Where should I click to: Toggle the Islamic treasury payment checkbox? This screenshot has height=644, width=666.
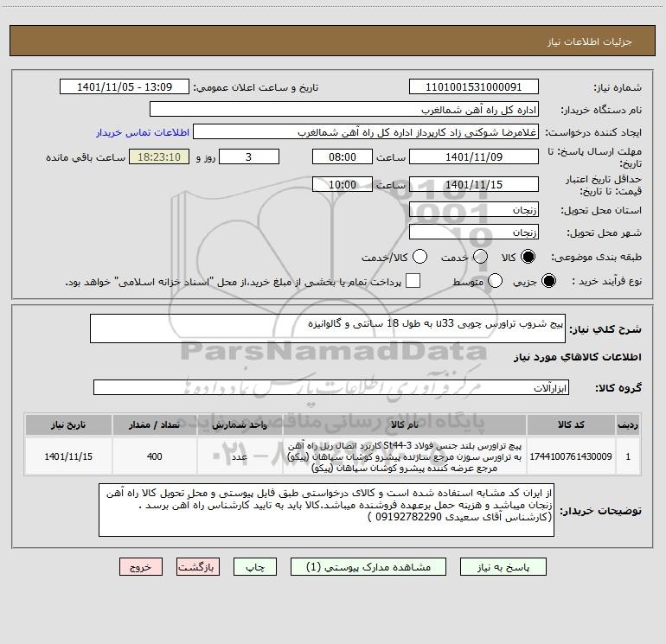click(413, 281)
